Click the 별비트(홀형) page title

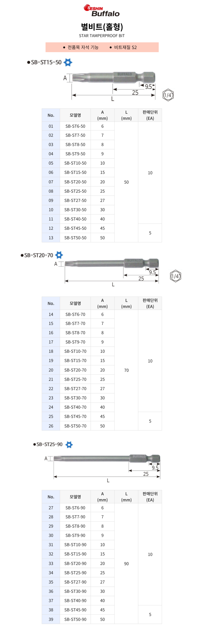(x=102, y=27)
